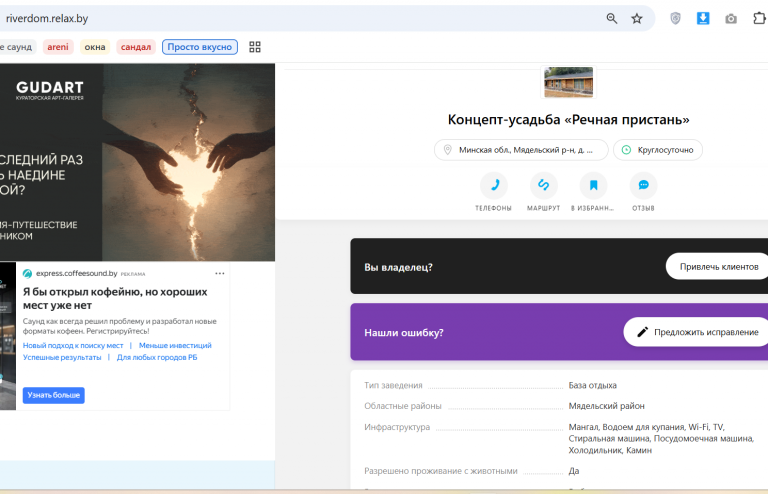Add to favorites with bookmark icon
This screenshot has height=494, width=768.
(x=593, y=185)
